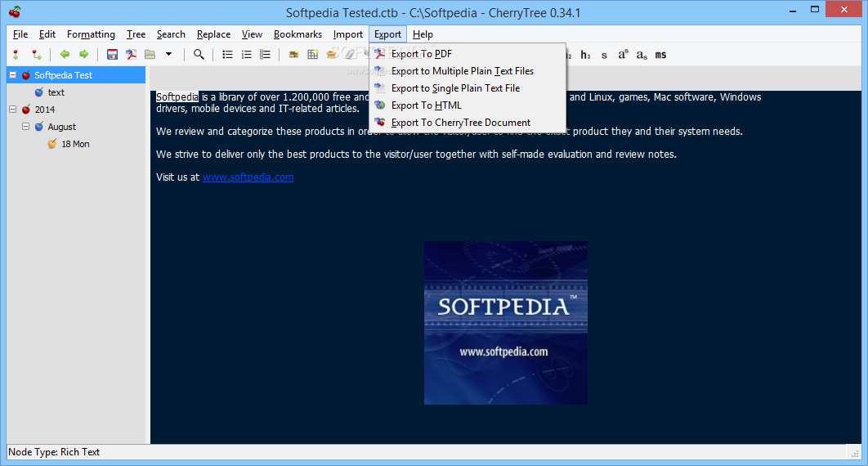This screenshot has width=868, height=466.
Task: Click the add subnode toolbar icon
Action: click(x=37, y=54)
